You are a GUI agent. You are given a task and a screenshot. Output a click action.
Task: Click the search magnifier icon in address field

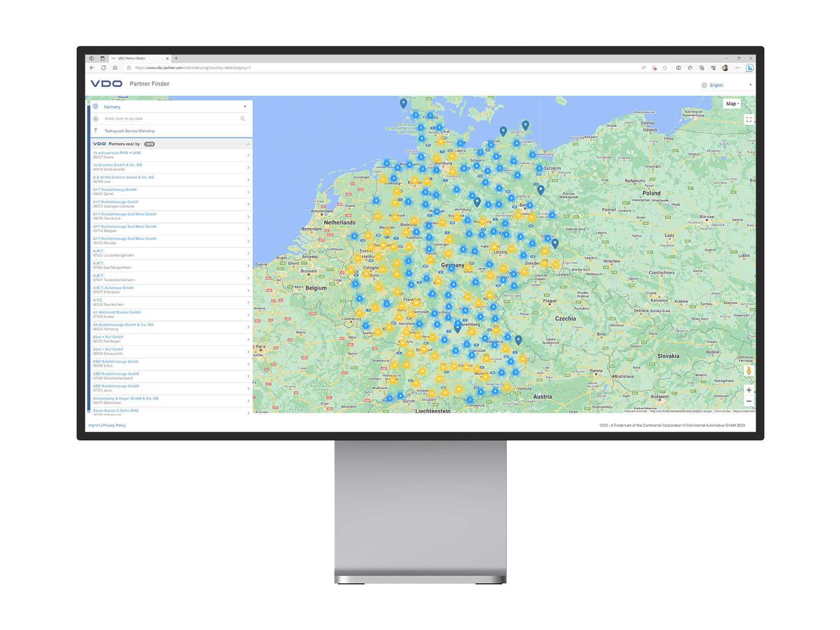[x=243, y=119]
